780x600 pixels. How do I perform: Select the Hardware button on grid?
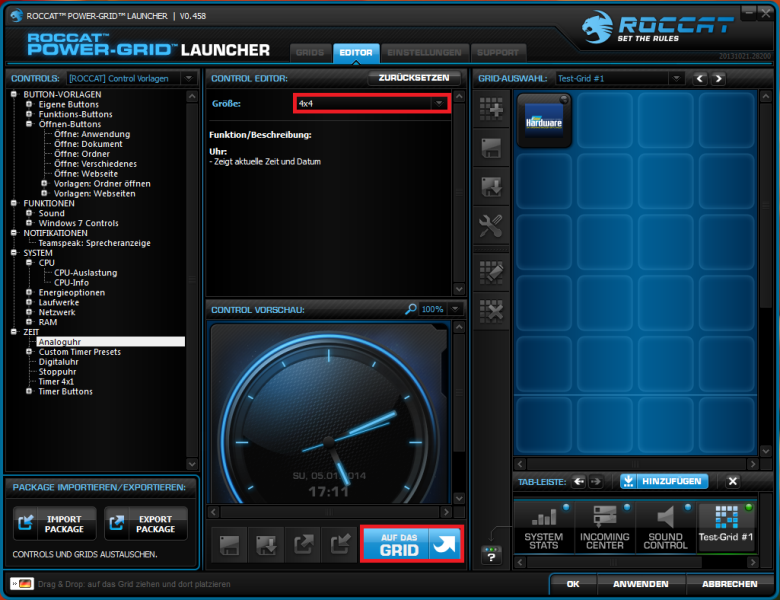pos(544,121)
